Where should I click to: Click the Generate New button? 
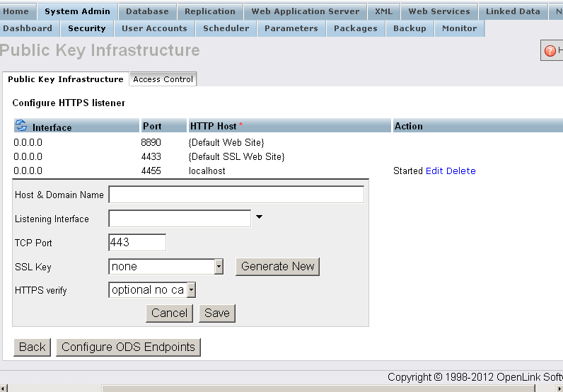pyautogui.click(x=278, y=266)
